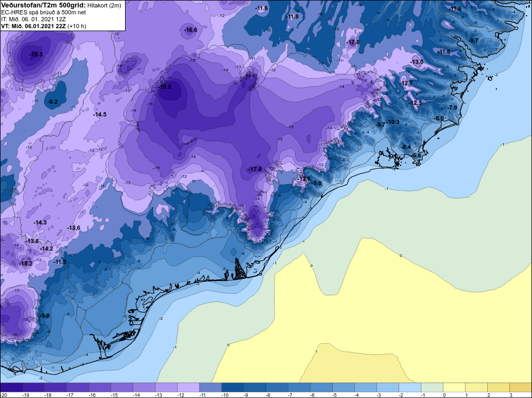Viewport: 532px width, 398px height.
Task: Click the -14.5 temperature value
Action: tap(100, 115)
